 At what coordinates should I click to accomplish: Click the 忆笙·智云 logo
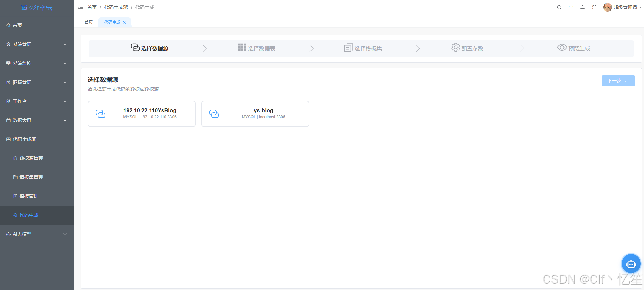37,8
